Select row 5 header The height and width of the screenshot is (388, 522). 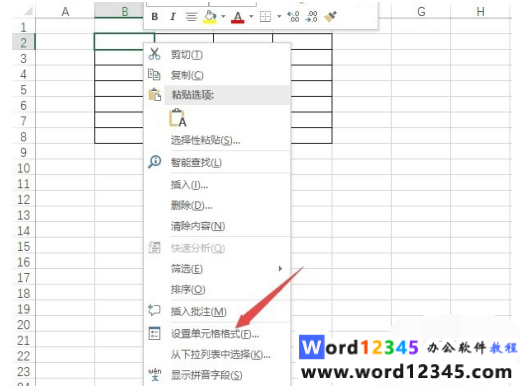(x=23, y=90)
